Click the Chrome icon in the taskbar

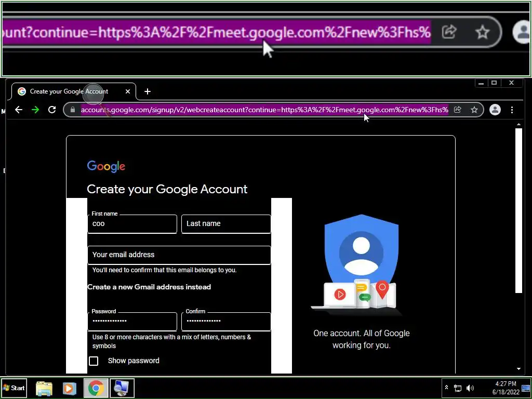pyautogui.click(x=96, y=388)
